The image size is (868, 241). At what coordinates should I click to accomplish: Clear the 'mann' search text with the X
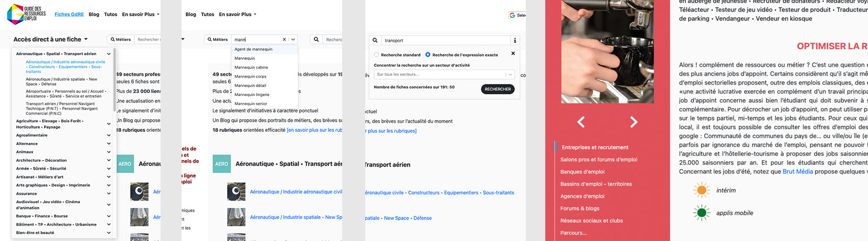[284, 39]
